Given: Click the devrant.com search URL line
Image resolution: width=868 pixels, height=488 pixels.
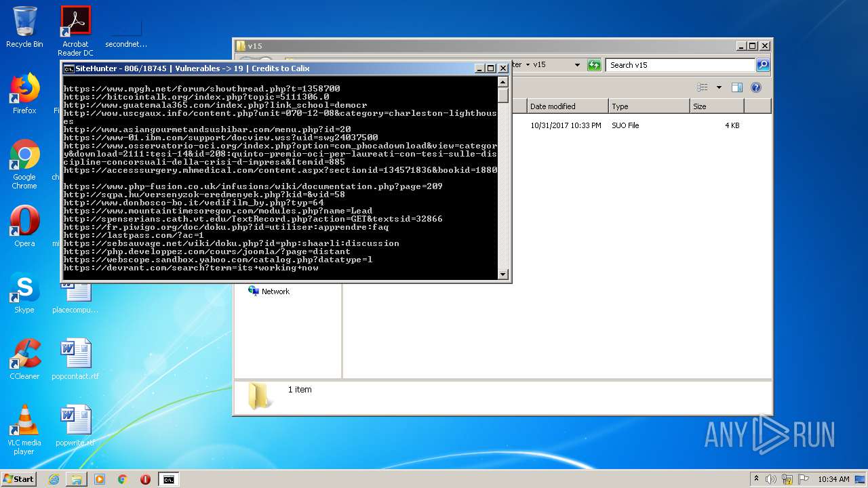Looking at the screenshot, I should pyautogui.click(x=191, y=268).
